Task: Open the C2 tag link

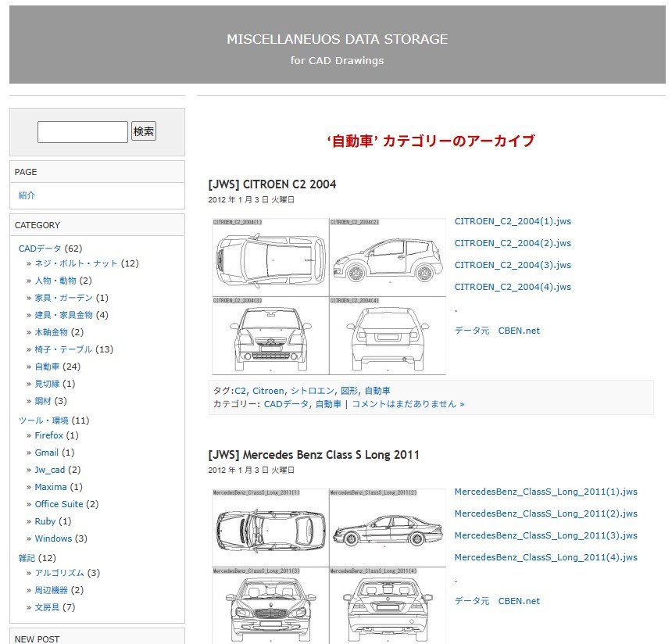Action: (x=241, y=391)
